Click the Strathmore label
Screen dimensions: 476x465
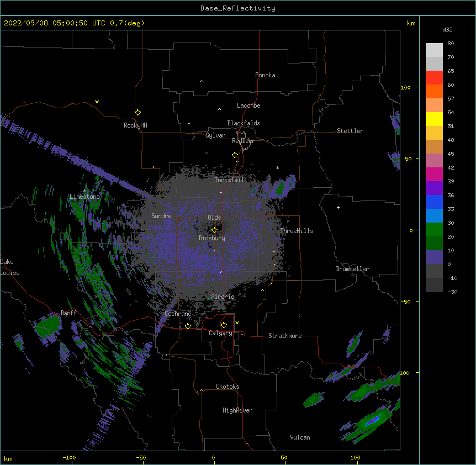(x=285, y=336)
